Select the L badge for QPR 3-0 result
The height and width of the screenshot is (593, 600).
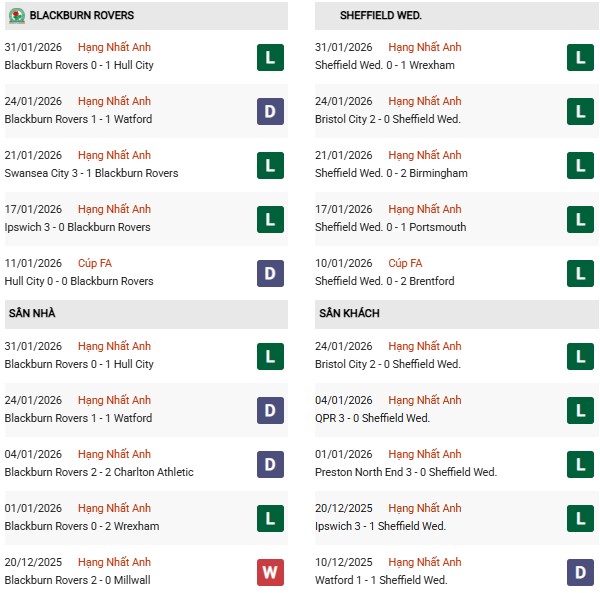[580, 410]
